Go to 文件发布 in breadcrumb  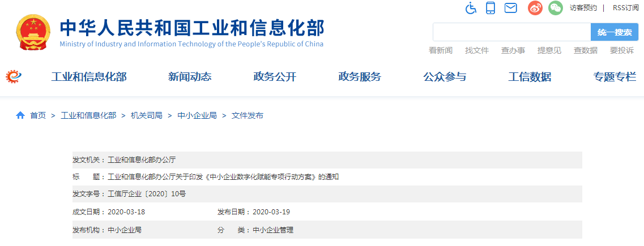(x=248, y=115)
